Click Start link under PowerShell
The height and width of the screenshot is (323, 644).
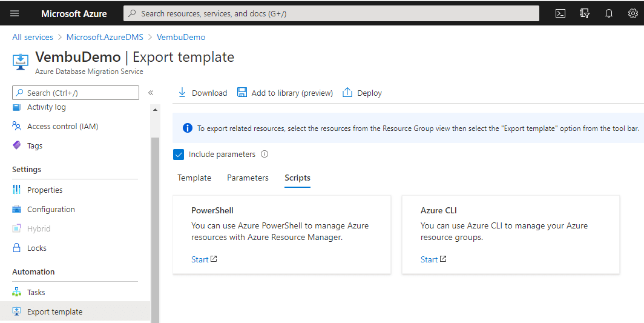(200, 259)
